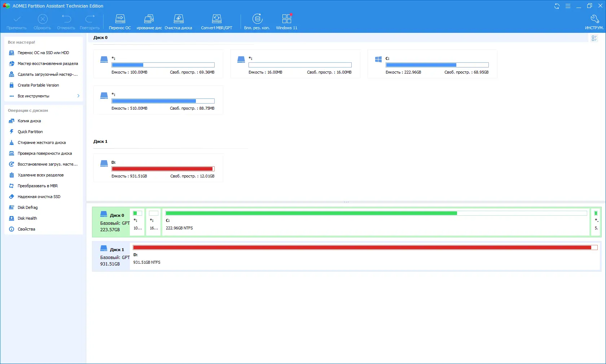Start Перенос ОС на SSD или HDD wizard

(x=44, y=53)
